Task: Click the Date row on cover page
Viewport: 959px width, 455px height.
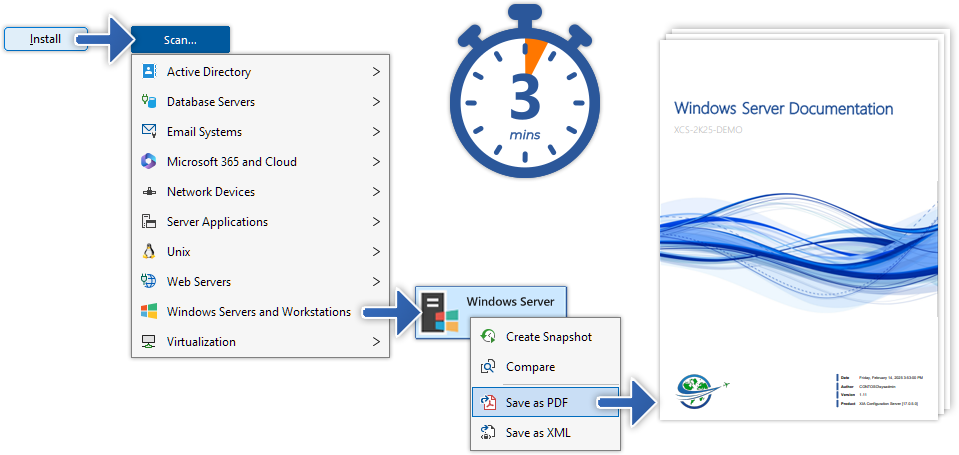Action: click(881, 378)
